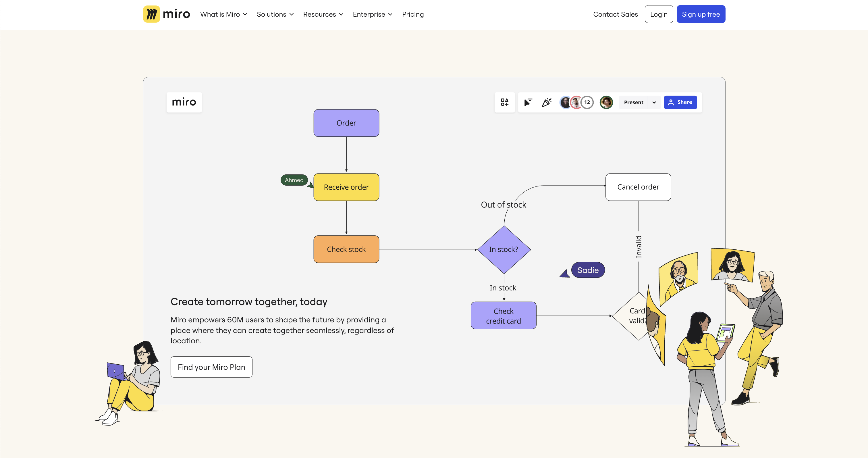Expand the chevron beside Solutions
The height and width of the screenshot is (458, 868).
click(x=292, y=14)
